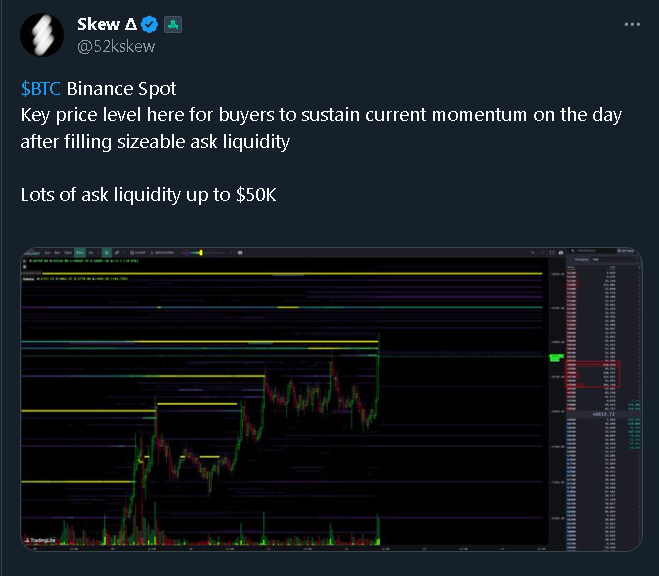Click the fullscreen icon in chart toolbar
The image size is (659, 576).
point(552,252)
